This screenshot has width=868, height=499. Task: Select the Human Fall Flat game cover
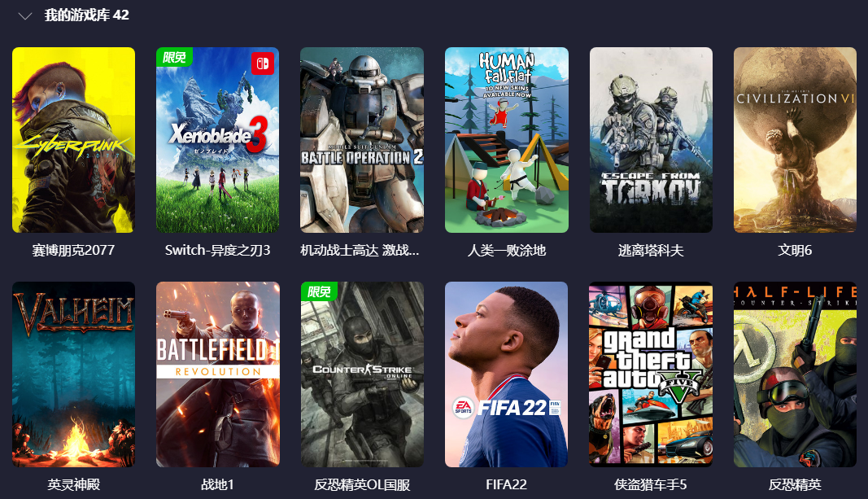click(x=507, y=139)
